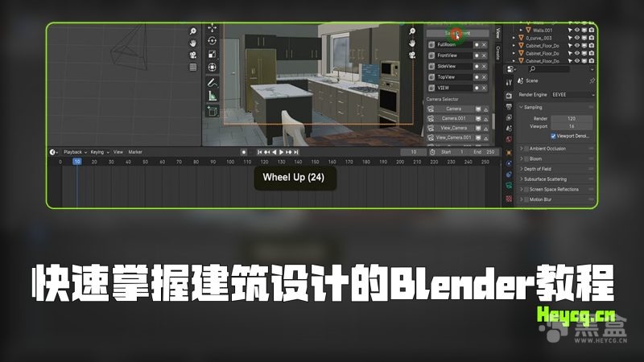Image resolution: width=644 pixels, height=362 pixels.
Task: Toggle the preview range stopwatch icon
Action: coord(432,152)
